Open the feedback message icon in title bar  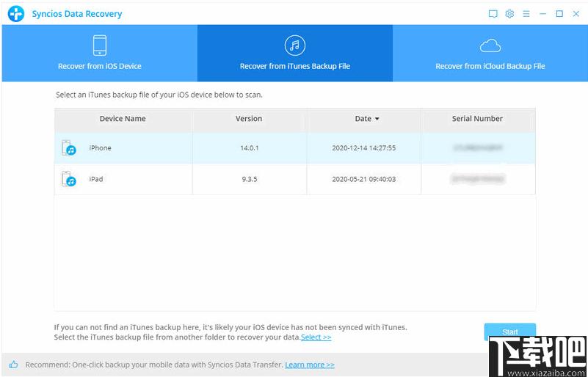click(x=493, y=14)
